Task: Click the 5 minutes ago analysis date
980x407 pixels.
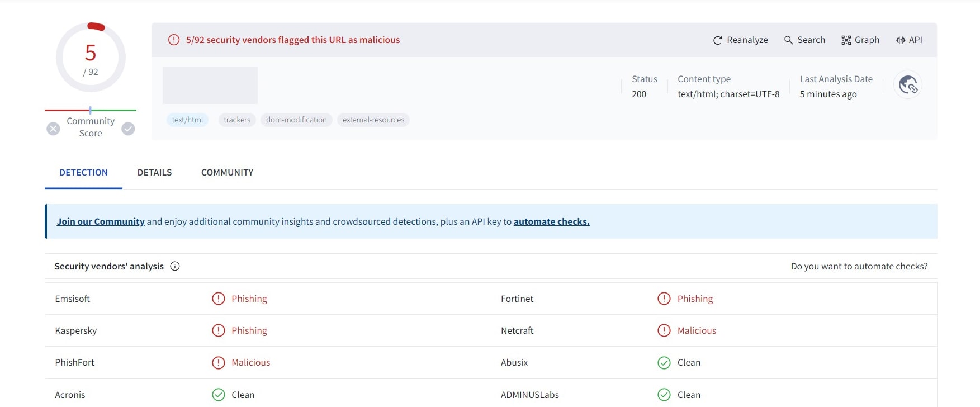Action: coord(828,94)
